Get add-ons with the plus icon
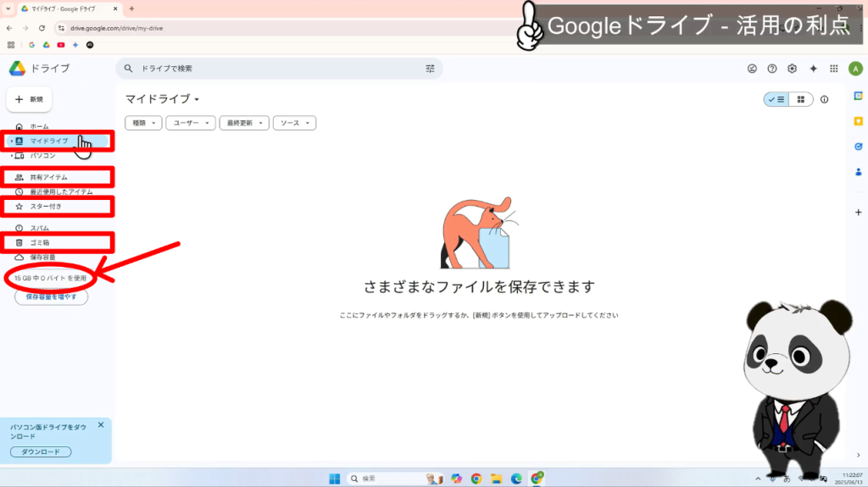 858,213
